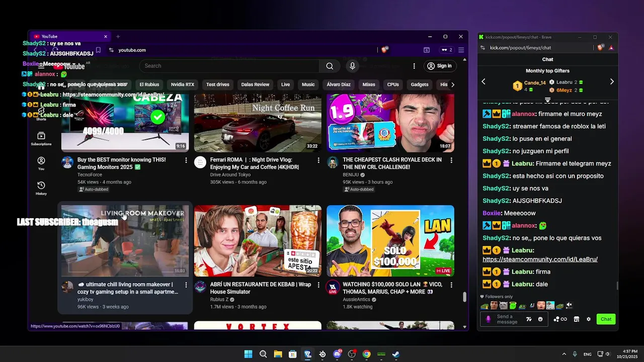The image size is (644, 362).
Task: Click Brave Shields icon in Kick chat window
Action: pyautogui.click(x=600, y=47)
